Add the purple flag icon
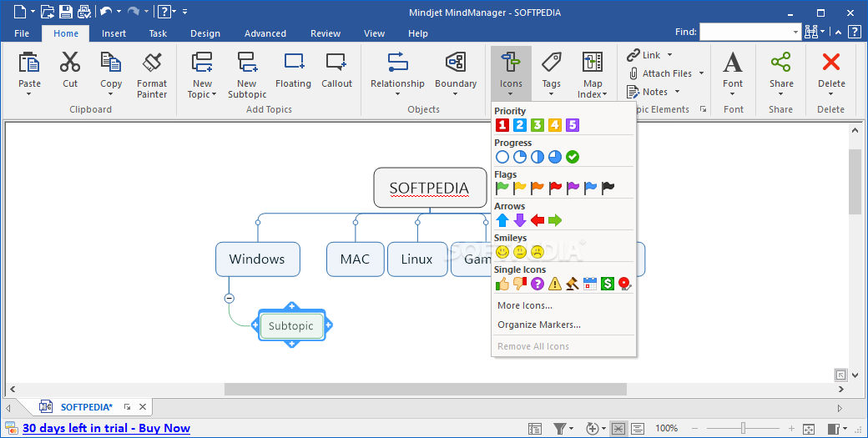This screenshot has height=438, width=868. pyautogui.click(x=573, y=189)
